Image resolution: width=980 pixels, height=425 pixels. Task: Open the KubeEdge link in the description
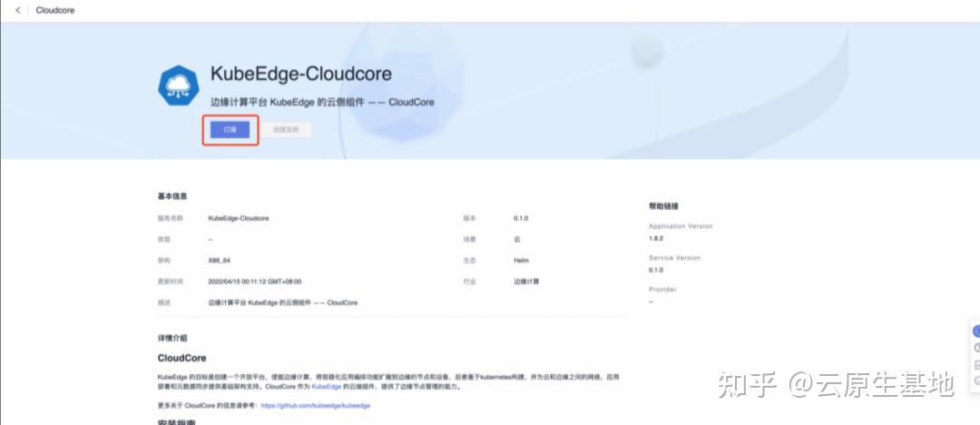(327, 387)
